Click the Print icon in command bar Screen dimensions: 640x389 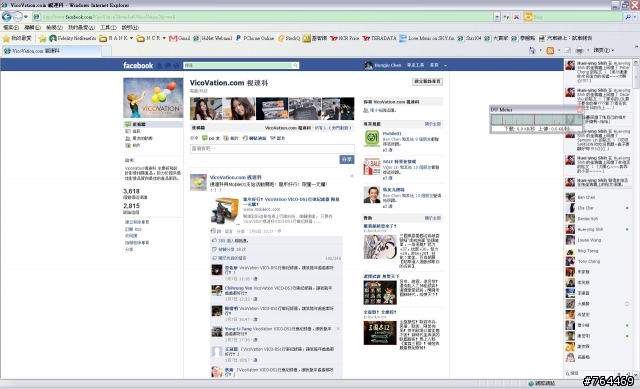[579, 50]
